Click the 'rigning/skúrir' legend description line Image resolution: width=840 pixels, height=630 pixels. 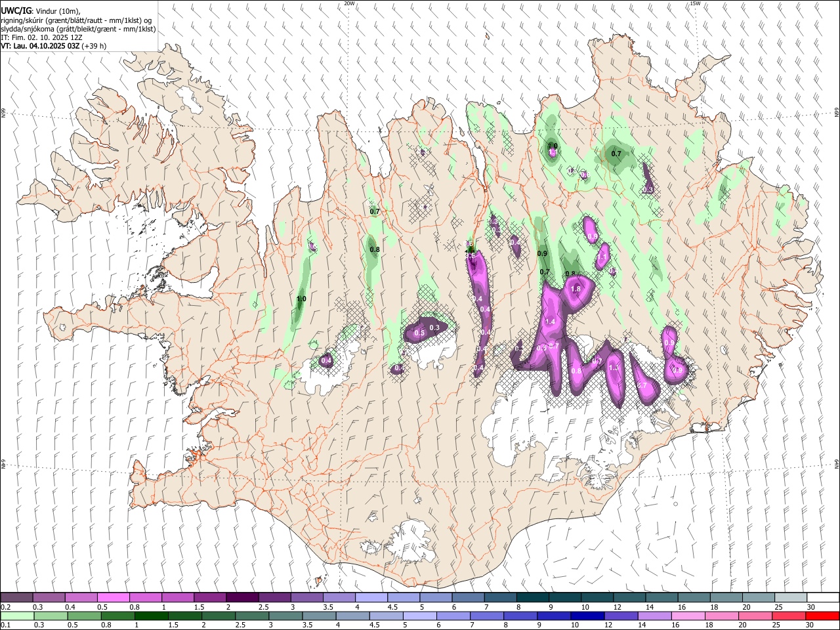[77, 20]
